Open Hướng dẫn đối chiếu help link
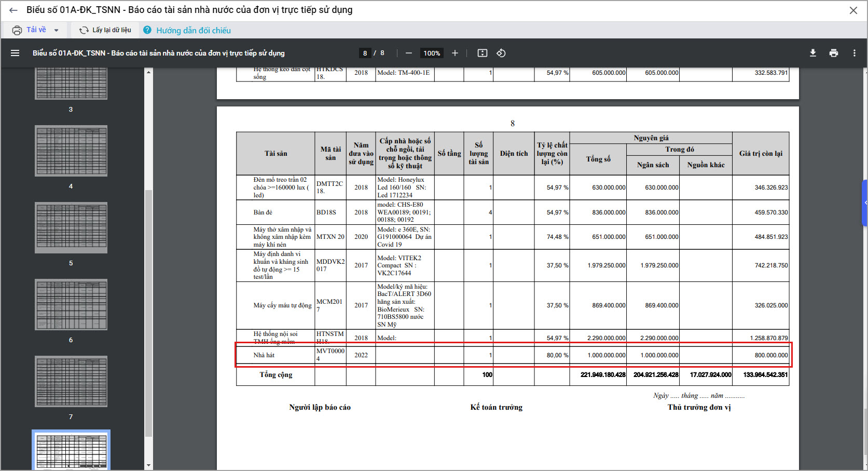This screenshot has width=868, height=471. pos(193,31)
